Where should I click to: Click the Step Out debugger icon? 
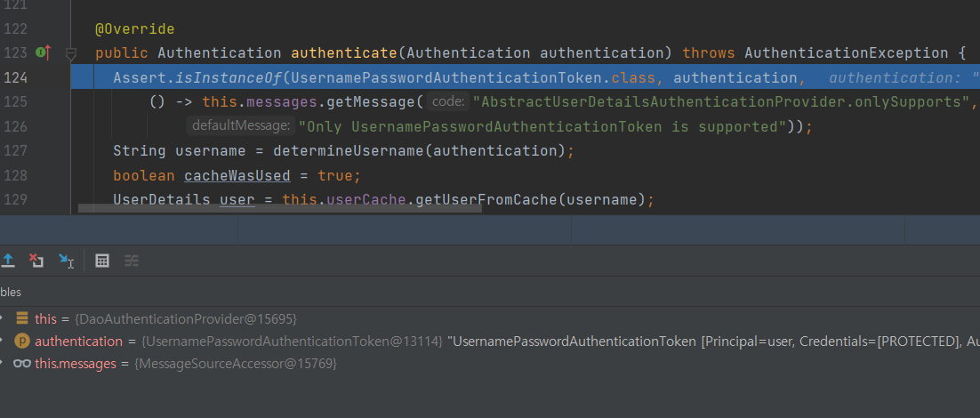[x=8, y=261]
